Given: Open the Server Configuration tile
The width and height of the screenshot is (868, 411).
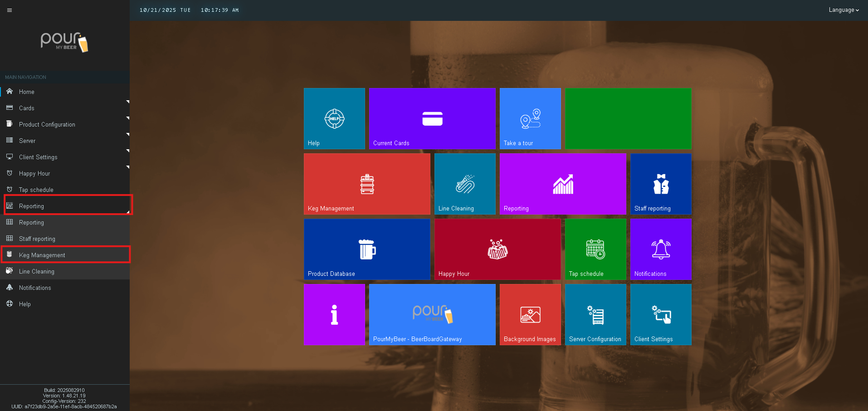Looking at the screenshot, I should 595,314.
